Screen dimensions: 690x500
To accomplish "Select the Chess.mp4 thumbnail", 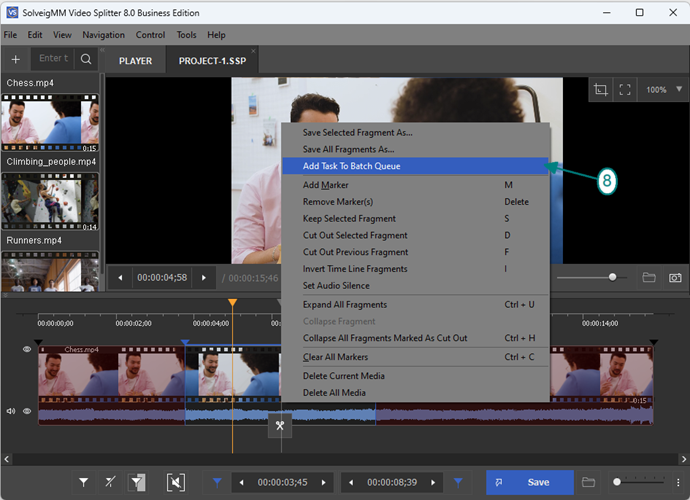I will [50, 123].
